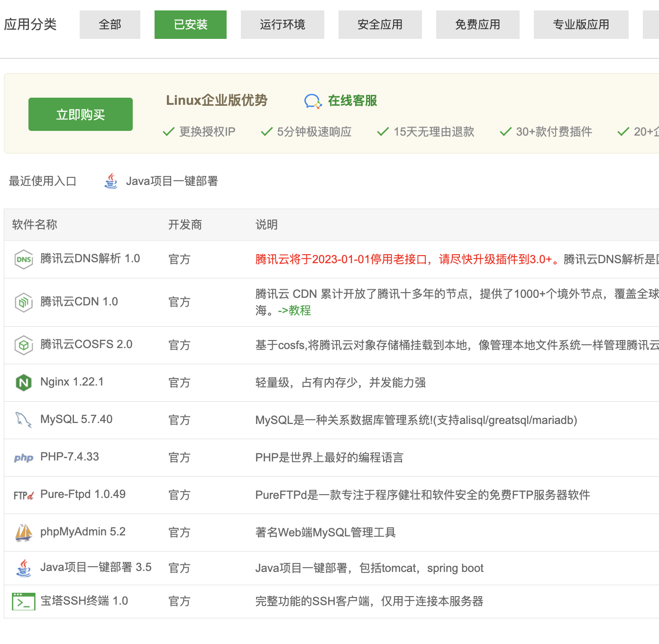The height and width of the screenshot is (644, 659).
Task: Click the PureFTPd description text
Action: (x=423, y=495)
